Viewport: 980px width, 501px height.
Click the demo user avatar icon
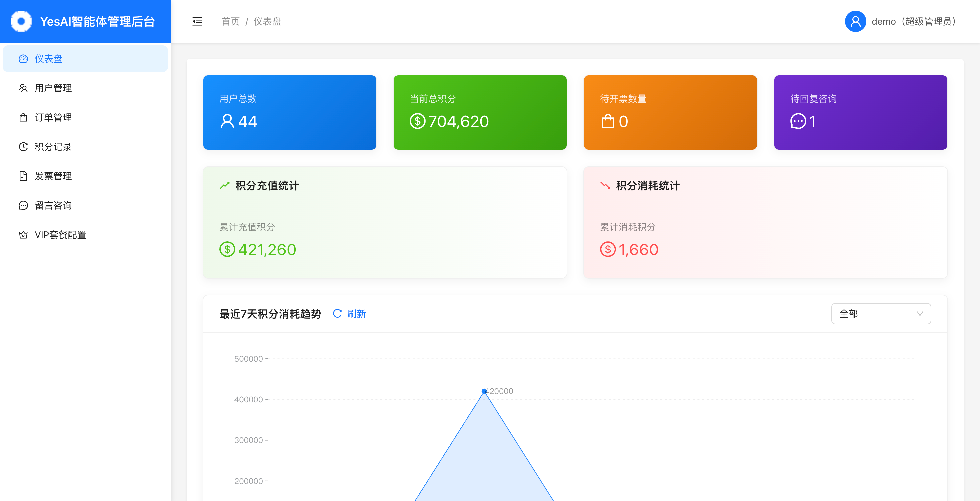pyautogui.click(x=855, y=21)
